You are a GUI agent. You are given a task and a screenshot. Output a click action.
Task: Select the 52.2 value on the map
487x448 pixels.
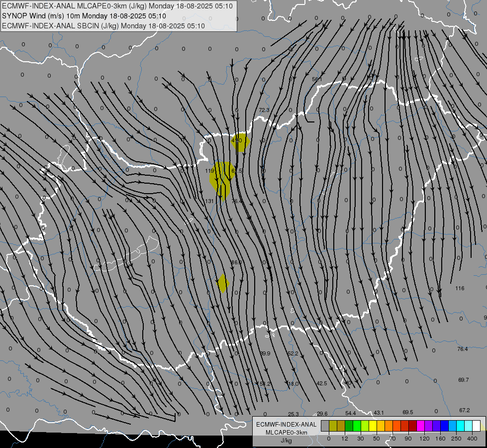pyautogui.click(x=293, y=353)
